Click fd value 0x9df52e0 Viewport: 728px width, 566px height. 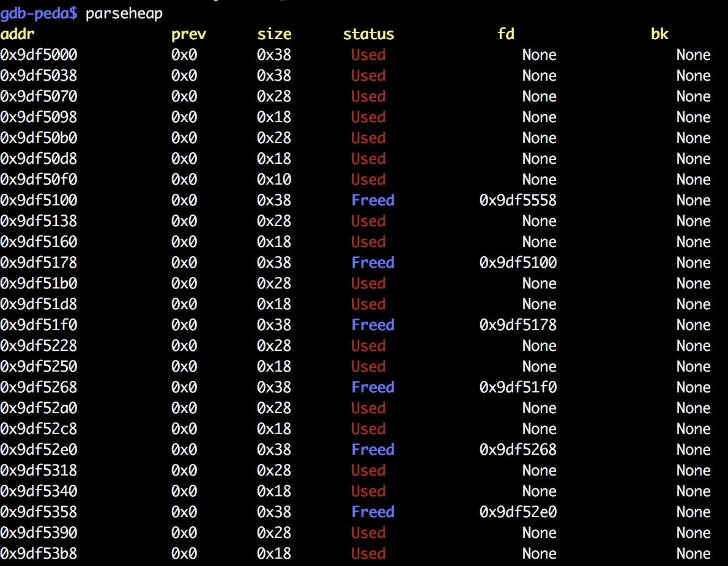pyautogui.click(x=518, y=512)
